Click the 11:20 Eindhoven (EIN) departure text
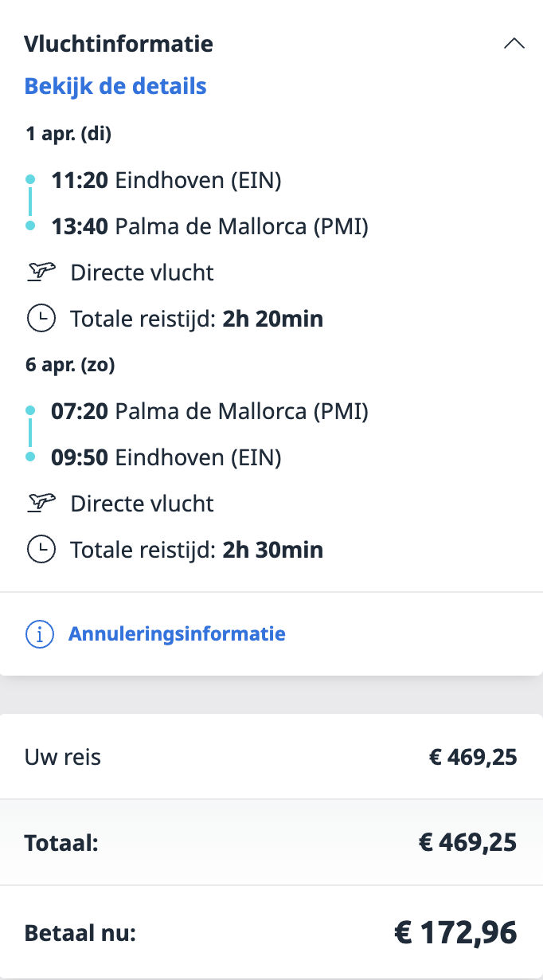The image size is (543, 980). 166,181
